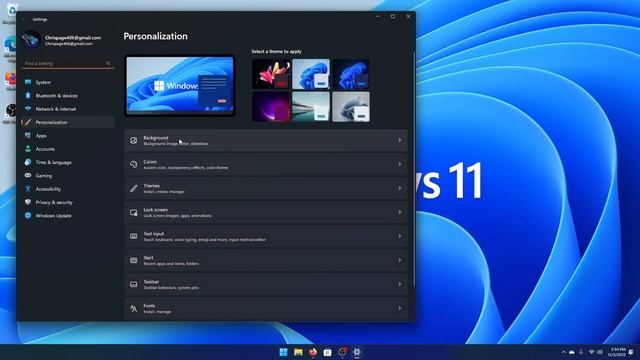Open Time & language settings
Image resolution: width=640 pixels, height=360 pixels.
pyautogui.click(x=68, y=162)
